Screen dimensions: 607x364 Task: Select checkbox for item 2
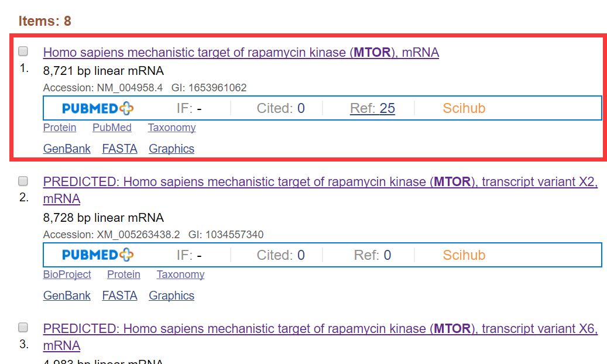(x=23, y=180)
